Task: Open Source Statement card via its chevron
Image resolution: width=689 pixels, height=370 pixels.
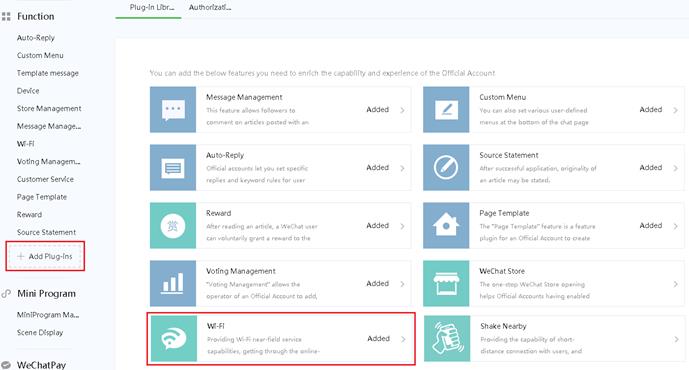Action: point(675,168)
